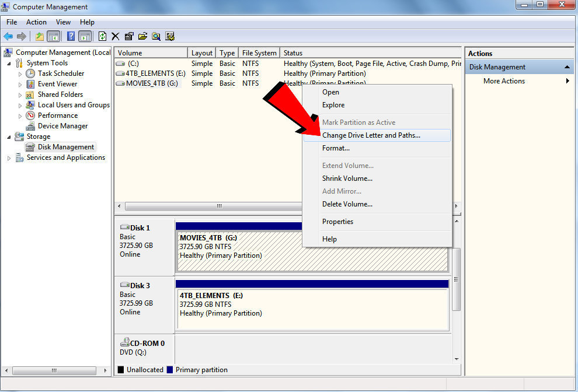Collapse the System Tools tree node
This screenshot has height=392, width=578.
pos(9,64)
